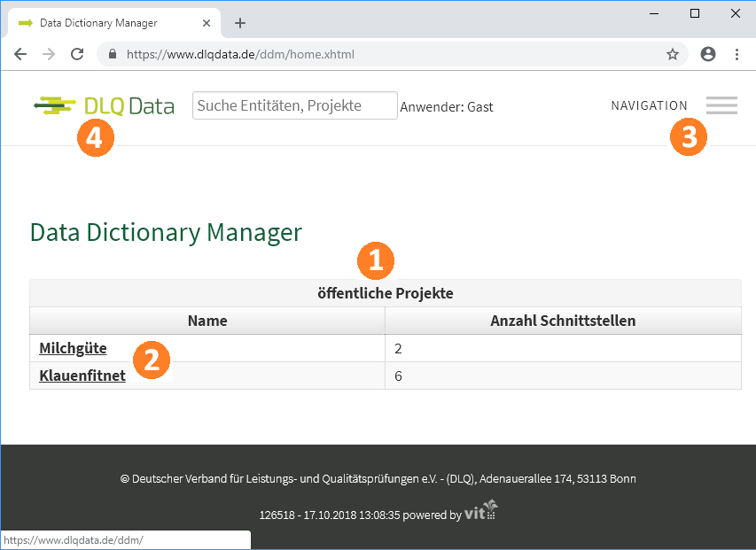The height and width of the screenshot is (550, 756).
Task: Click the Name column header
Action: [207, 321]
